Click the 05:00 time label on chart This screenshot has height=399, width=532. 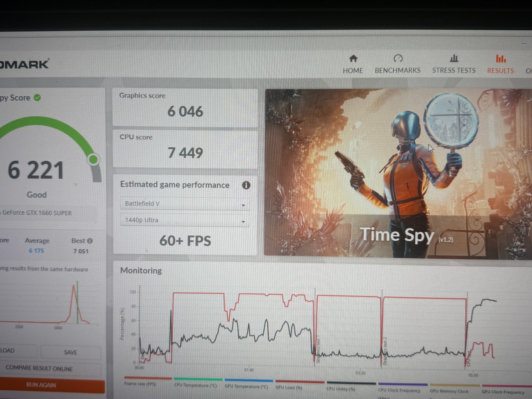click(x=473, y=375)
